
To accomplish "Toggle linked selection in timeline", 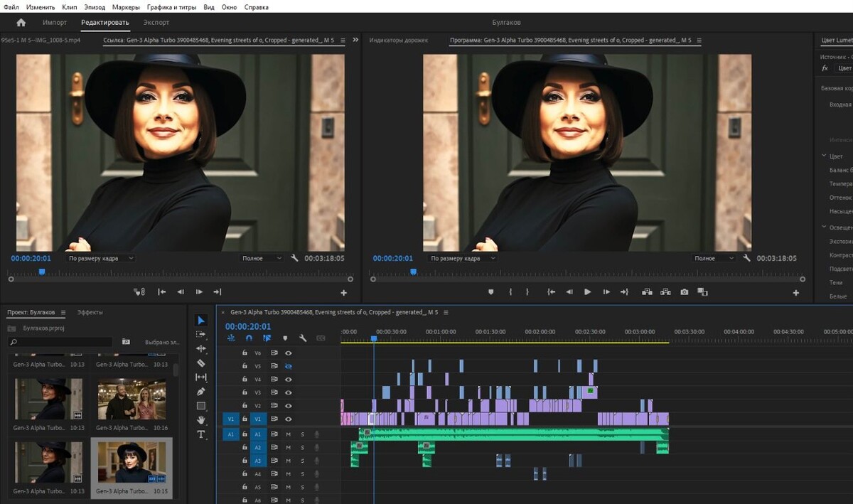I will click(x=267, y=338).
